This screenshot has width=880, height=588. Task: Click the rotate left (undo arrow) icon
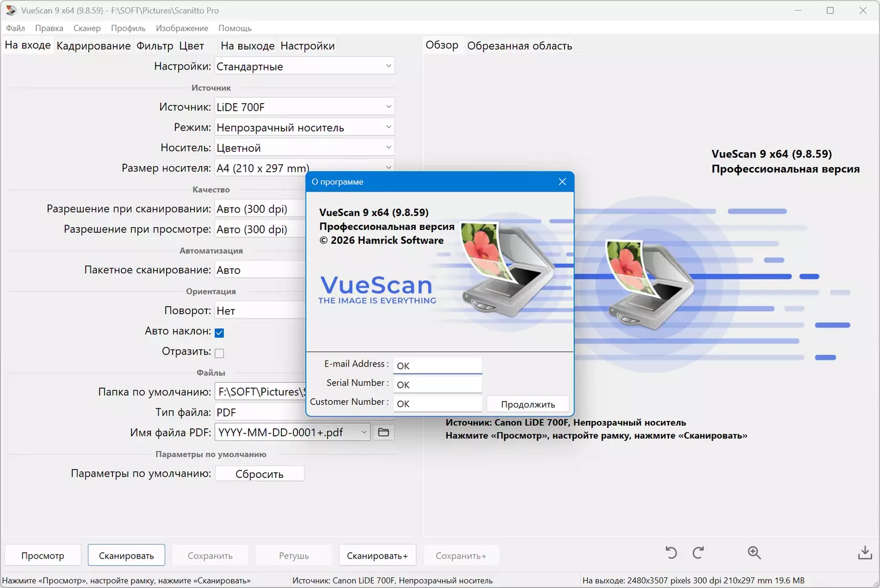[x=671, y=553]
